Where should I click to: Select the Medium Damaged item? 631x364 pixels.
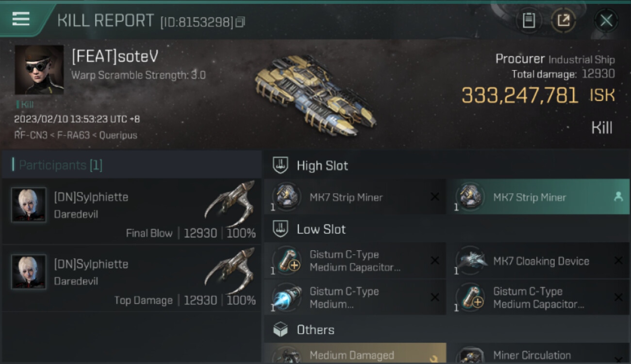355,353
